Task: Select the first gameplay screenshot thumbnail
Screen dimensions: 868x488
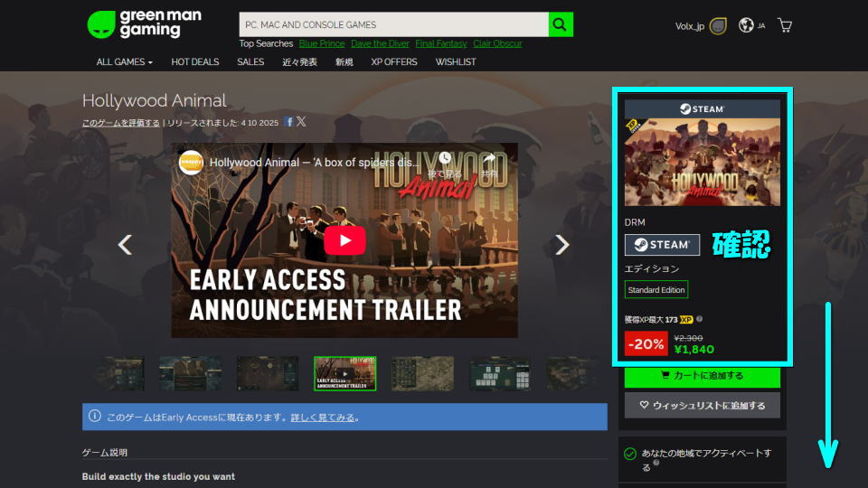Action: [x=119, y=373]
